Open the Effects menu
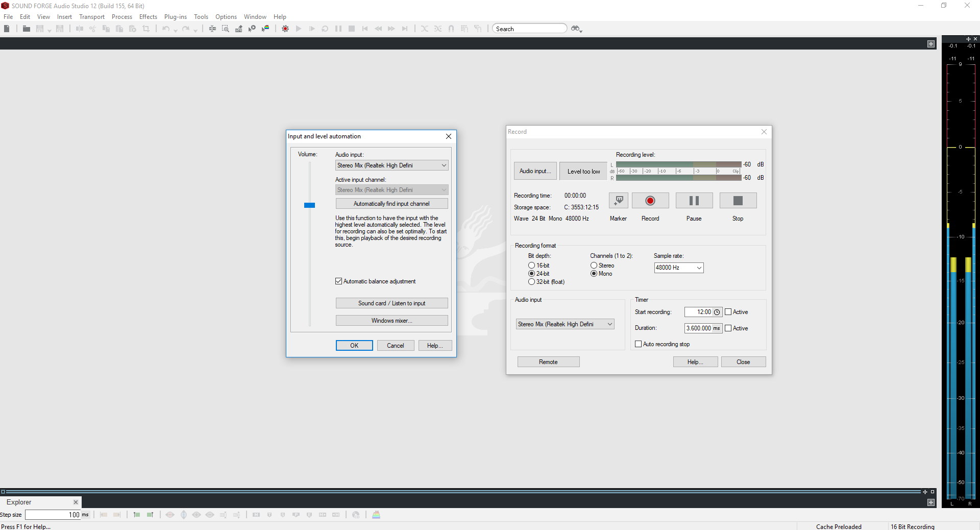 coord(148,17)
